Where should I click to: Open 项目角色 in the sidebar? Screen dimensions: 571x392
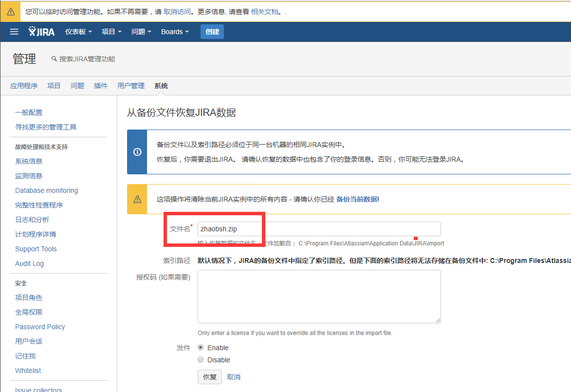click(x=29, y=298)
